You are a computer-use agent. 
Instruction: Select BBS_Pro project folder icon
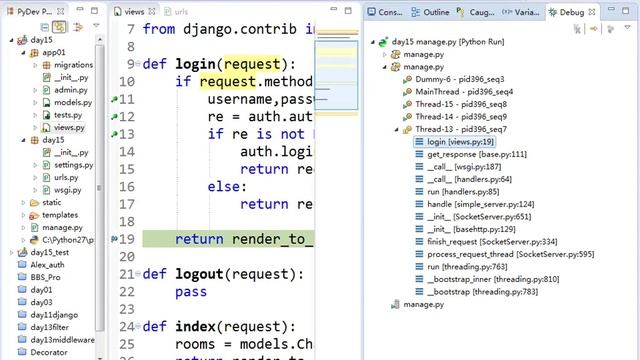point(22,277)
